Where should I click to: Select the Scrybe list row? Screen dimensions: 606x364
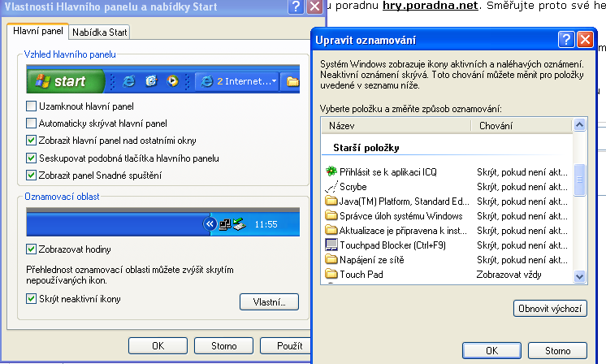(447, 187)
